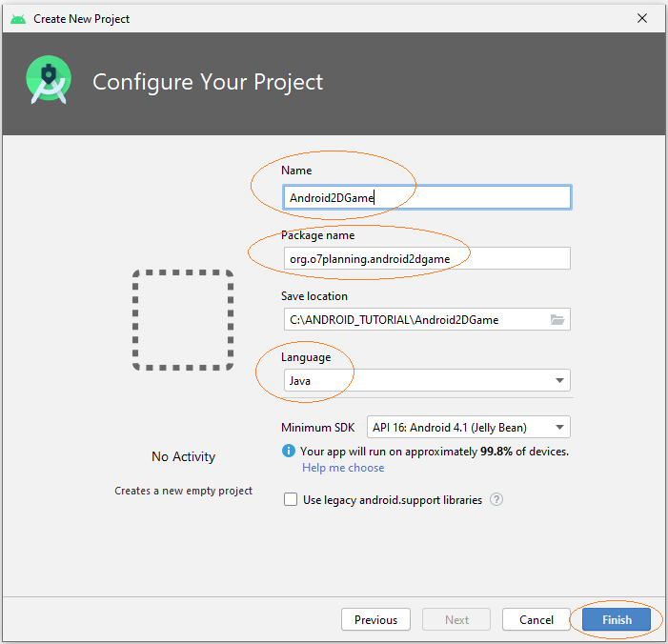
Task: Click the disabled Next button
Action: pos(456,620)
